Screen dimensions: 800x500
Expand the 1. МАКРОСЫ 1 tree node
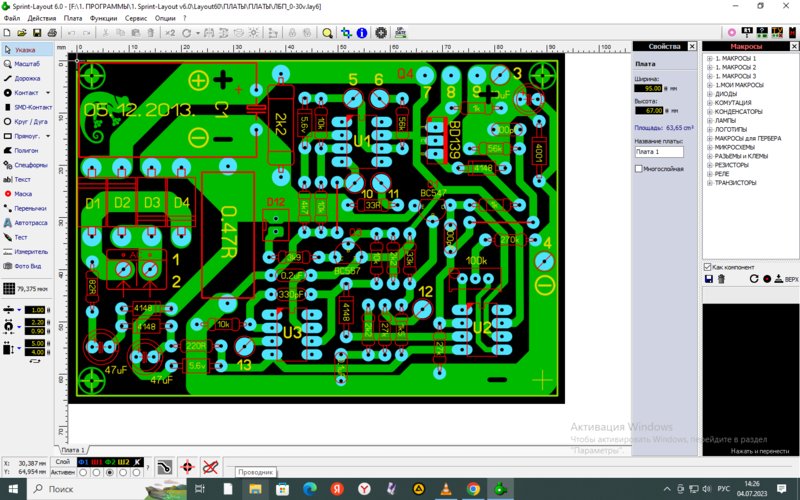point(710,59)
